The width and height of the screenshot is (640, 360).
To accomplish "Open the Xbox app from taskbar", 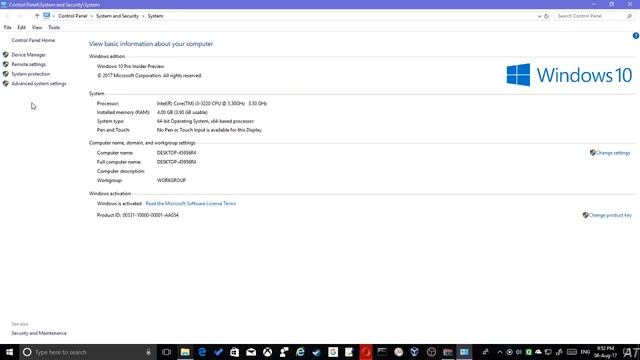I will [267, 352].
